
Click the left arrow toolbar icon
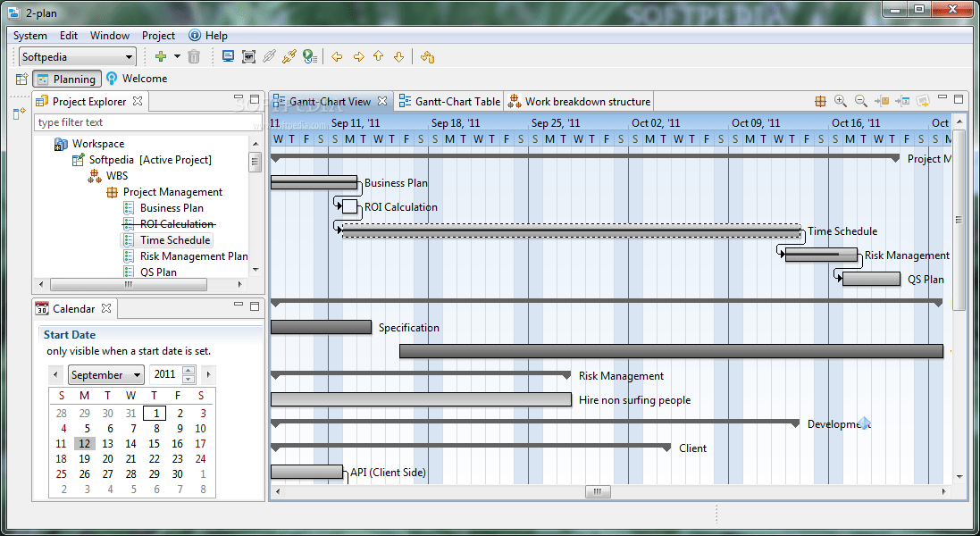[337, 56]
